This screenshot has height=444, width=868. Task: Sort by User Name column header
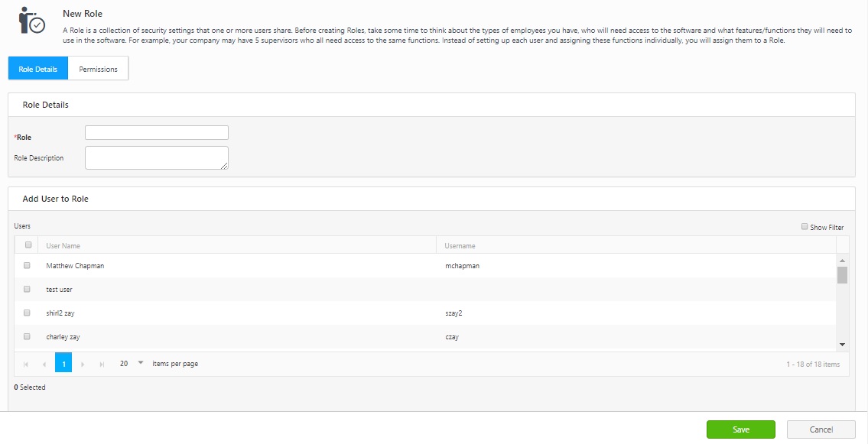click(x=63, y=246)
